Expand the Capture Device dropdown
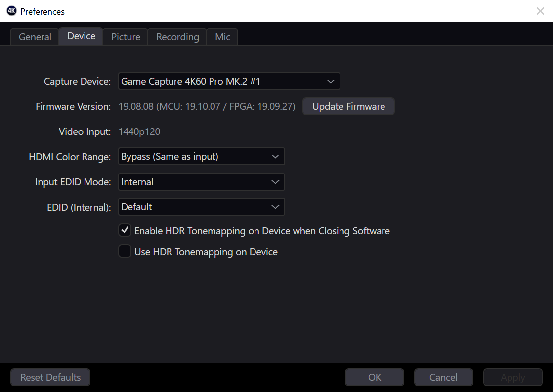 coord(229,81)
